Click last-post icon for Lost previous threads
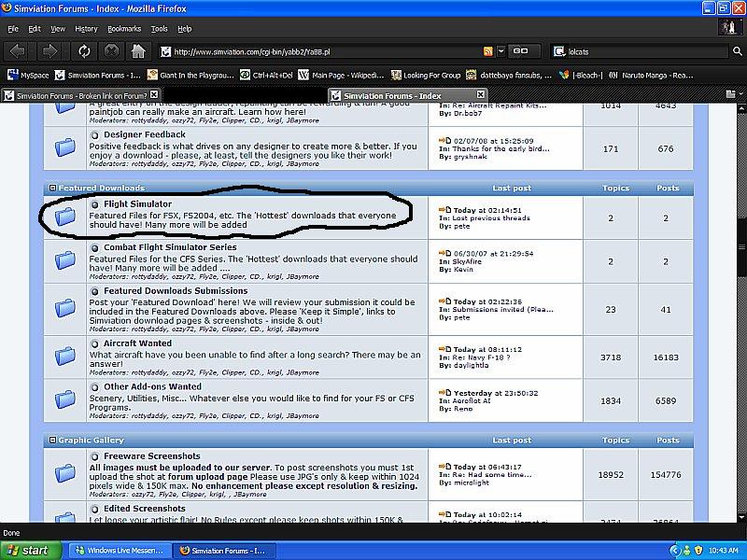This screenshot has height=560, width=747. click(445, 209)
